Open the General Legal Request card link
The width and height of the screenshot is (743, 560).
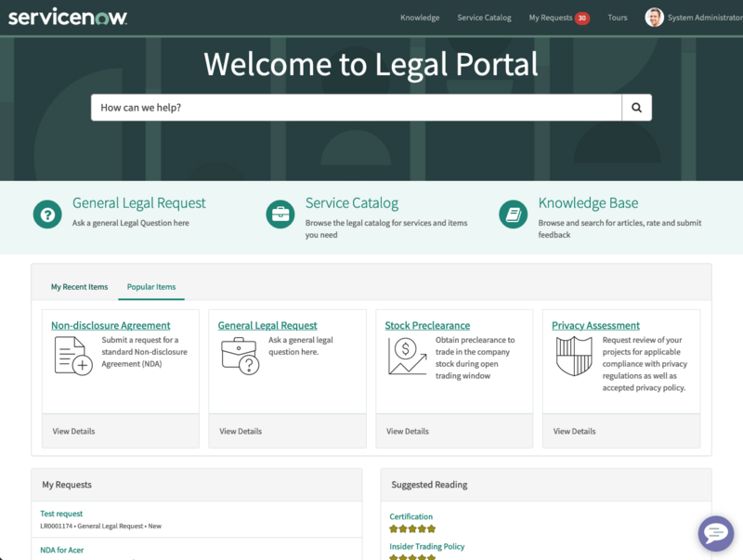click(x=267, y=325)
